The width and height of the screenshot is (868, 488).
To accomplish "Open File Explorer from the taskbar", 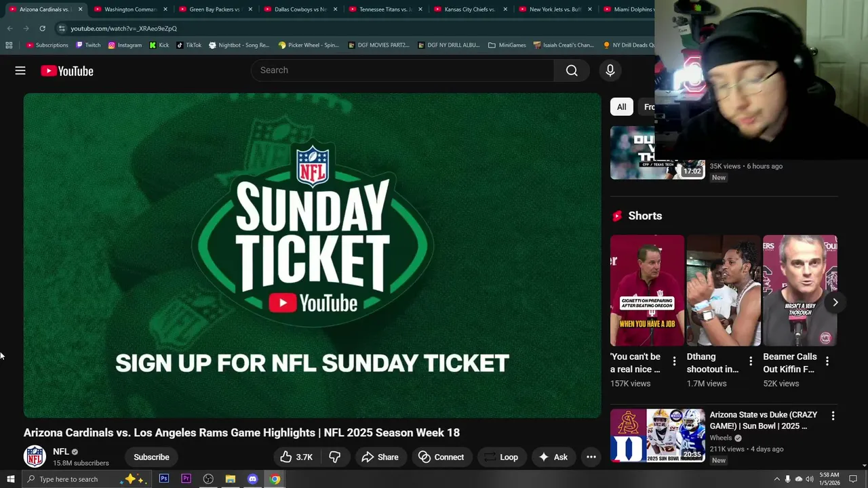I will pyautogui.click(x=230, y=479).
